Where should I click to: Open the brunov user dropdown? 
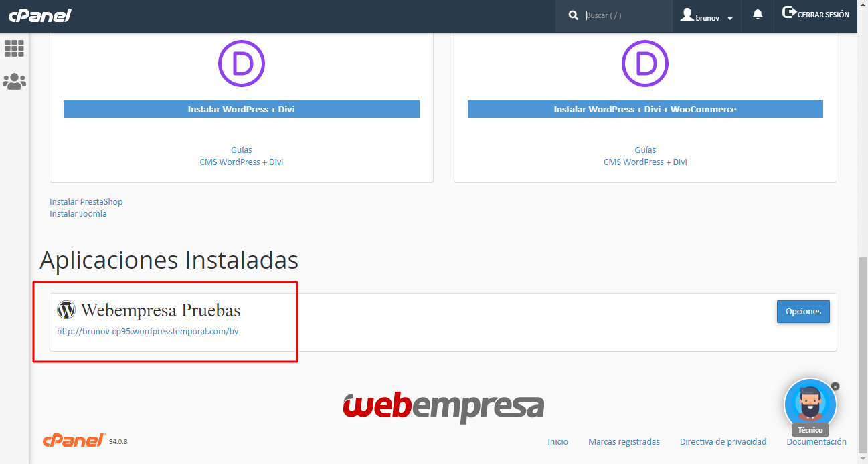click(707, 16)
